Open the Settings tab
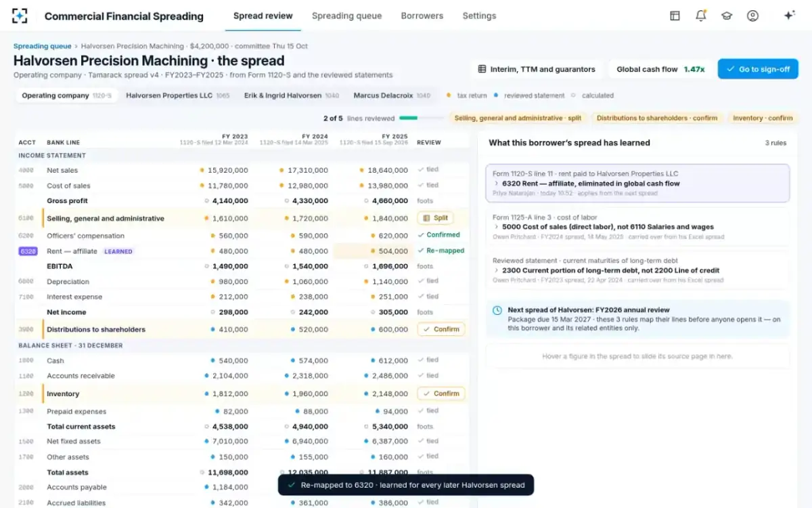This screenshot has height=508, width=812. 479,16
